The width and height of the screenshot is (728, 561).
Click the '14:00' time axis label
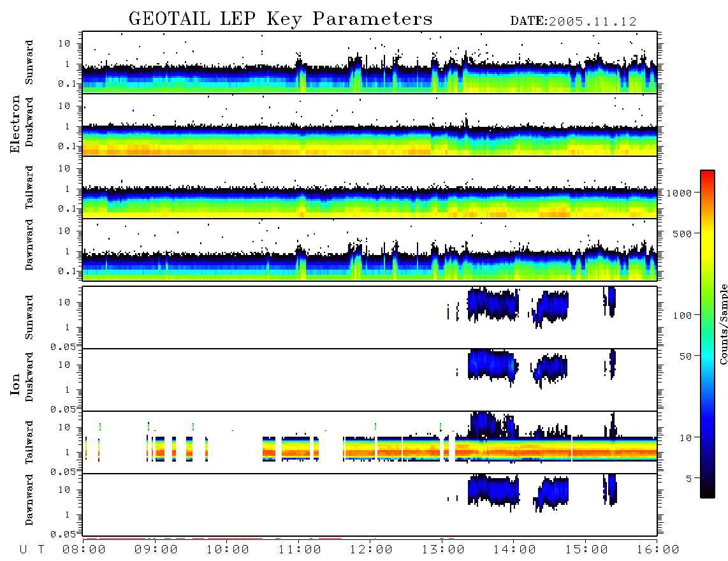click(514, 550)
